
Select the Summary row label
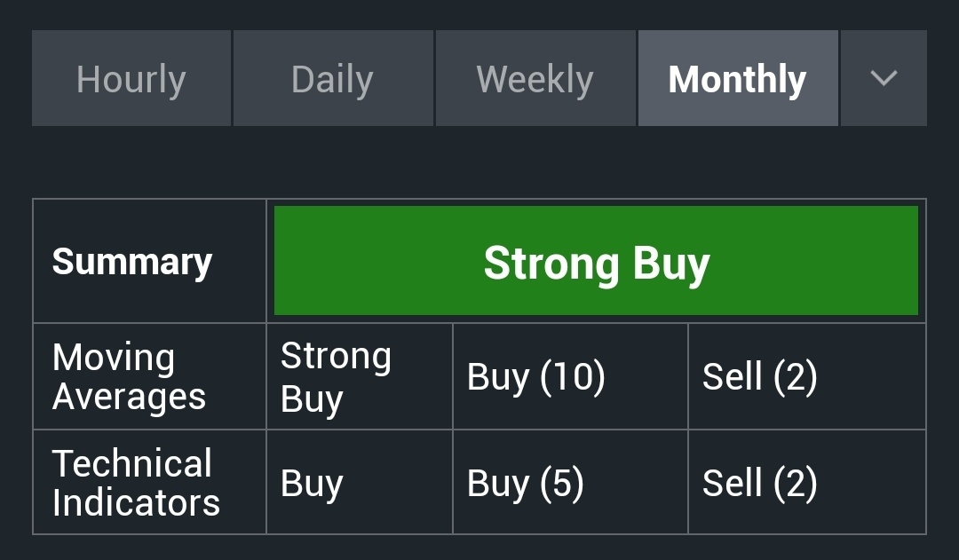click(132, 262)
